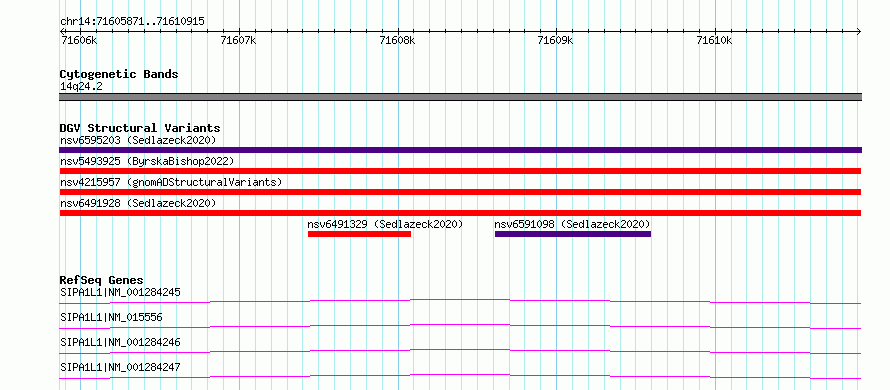Select the SIPA1L1|NM_001284246 gene label
This screenshot has height=390, width=890.
(x=120, y=342)
